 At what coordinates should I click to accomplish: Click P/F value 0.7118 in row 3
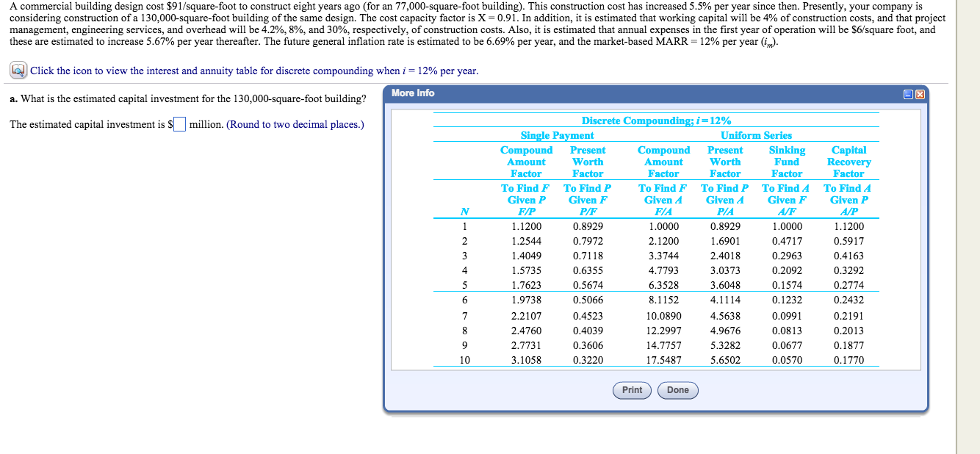588,256
